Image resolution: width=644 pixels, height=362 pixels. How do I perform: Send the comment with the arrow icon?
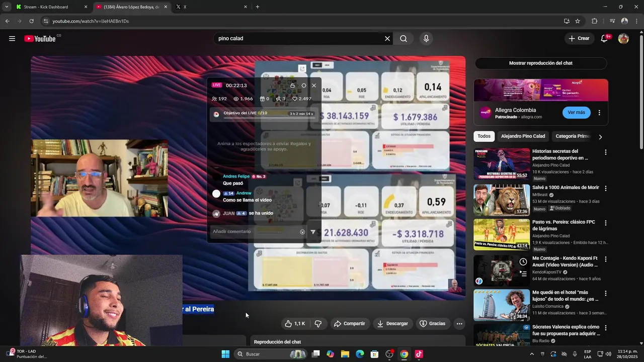coord(313,232)
